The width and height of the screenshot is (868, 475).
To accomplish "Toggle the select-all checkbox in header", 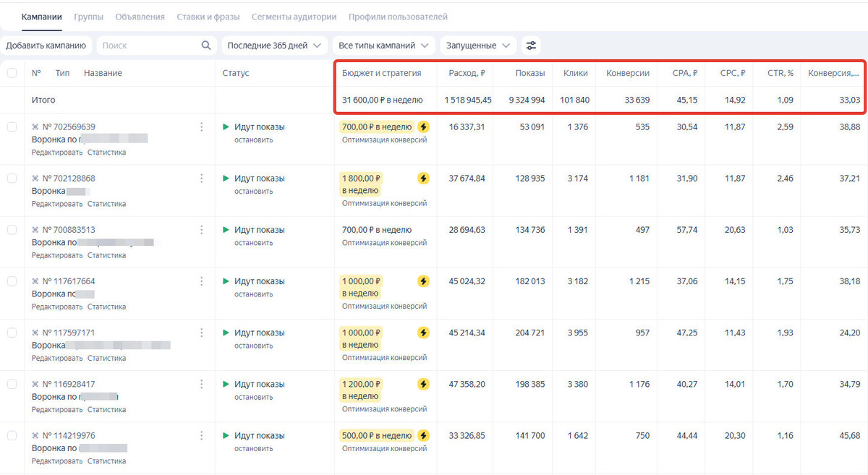I will pos(12,73).
